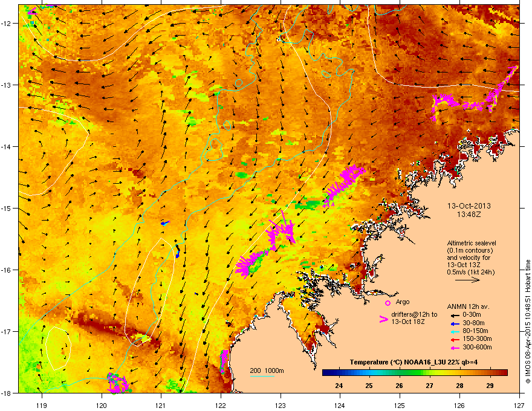Click the '0-30m' depth label
532x411 pixels.
472,315
